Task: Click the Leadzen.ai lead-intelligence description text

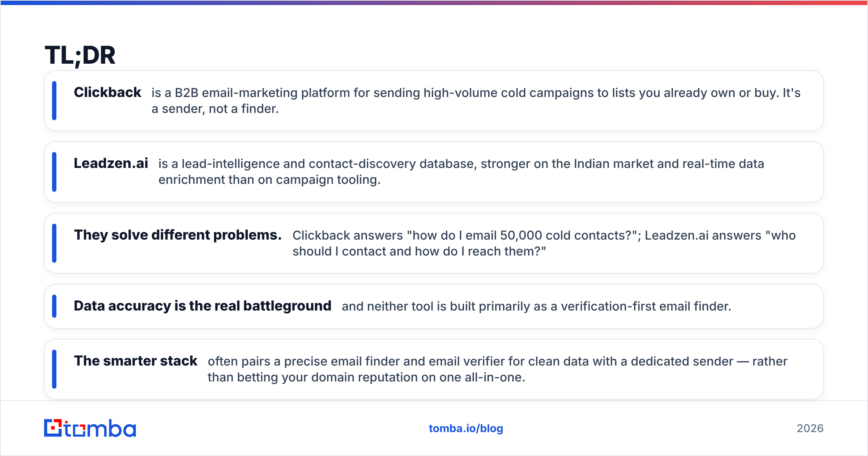Action: [461, 172]
